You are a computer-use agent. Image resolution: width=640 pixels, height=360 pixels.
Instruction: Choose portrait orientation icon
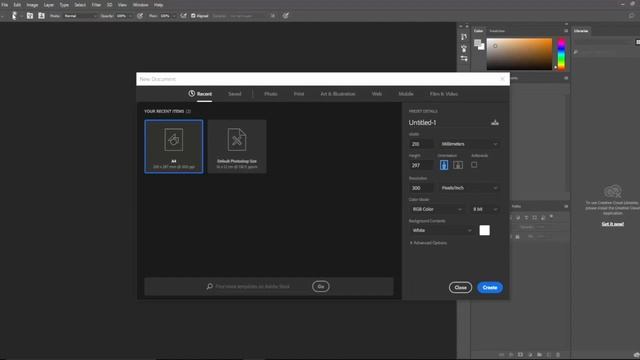444,165
